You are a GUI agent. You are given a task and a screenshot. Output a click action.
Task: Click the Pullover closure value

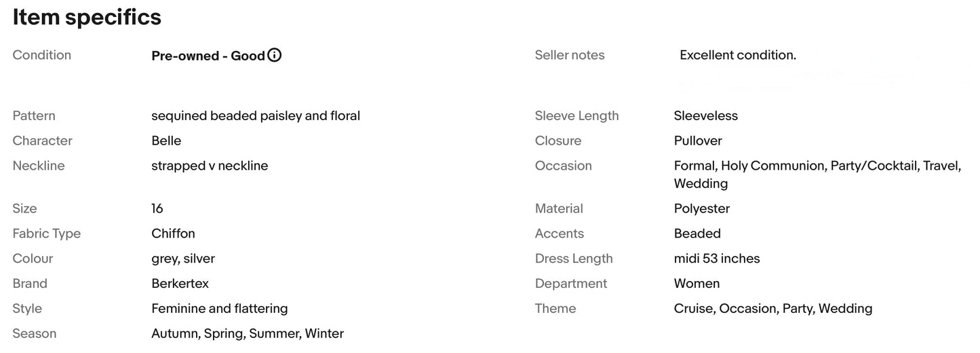click(x=698, y=141)
